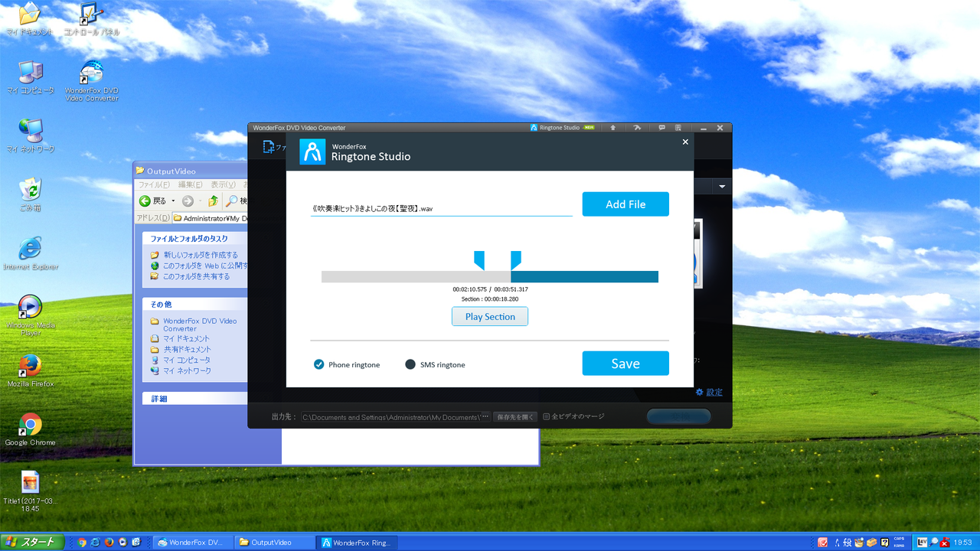Click the browse ellipsis button beside output path

click(485, 417)
